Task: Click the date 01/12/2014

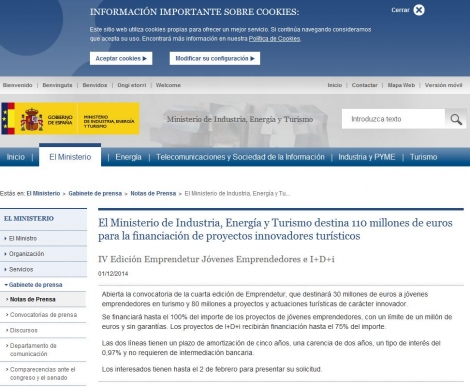Action: coord(113,274)
